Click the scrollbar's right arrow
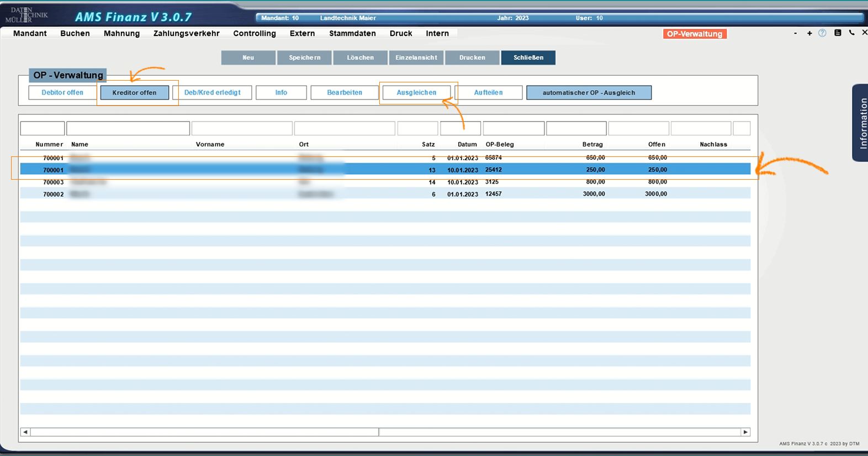The image size is (868, 456). coord(745,432)
